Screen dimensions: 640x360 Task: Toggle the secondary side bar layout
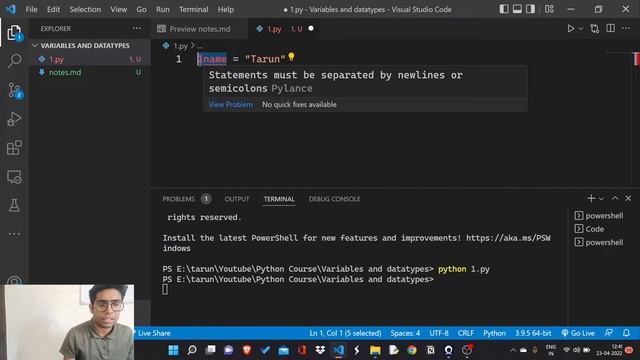click(x=530, y=9)
